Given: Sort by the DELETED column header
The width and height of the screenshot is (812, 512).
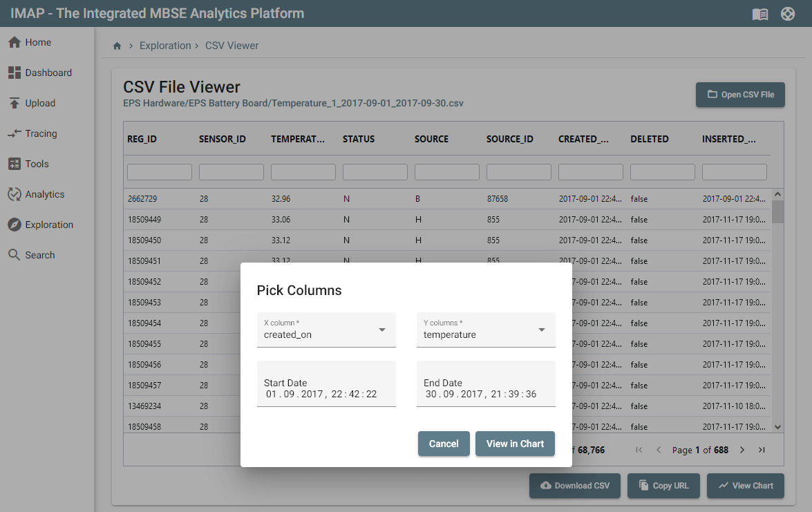Looking at the screenshot, I should tap(650, 140).
